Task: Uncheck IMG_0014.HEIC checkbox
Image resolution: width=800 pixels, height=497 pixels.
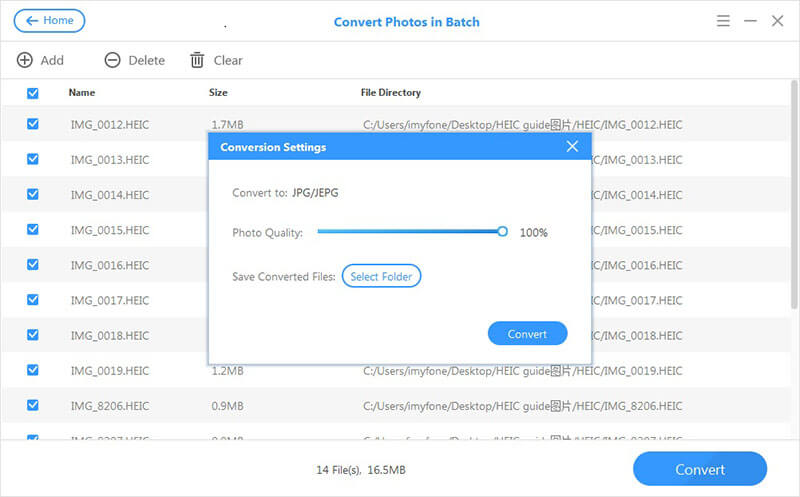Action: (33, 194)
